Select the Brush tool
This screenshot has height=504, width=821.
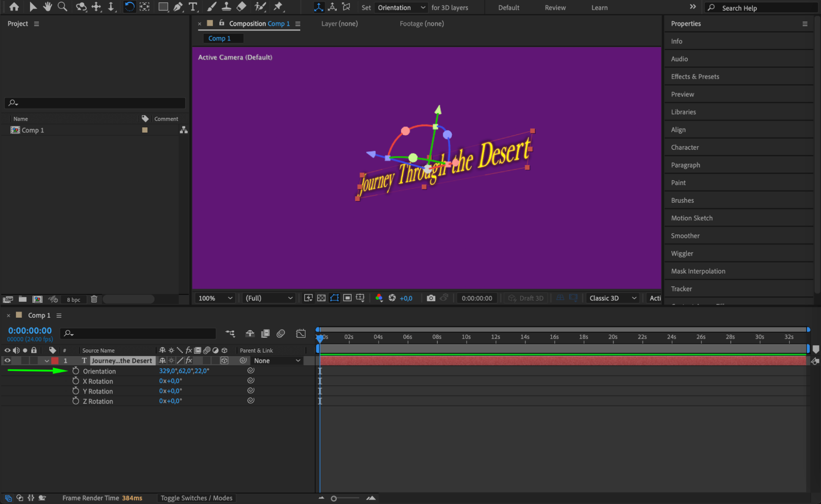point(212,7)
